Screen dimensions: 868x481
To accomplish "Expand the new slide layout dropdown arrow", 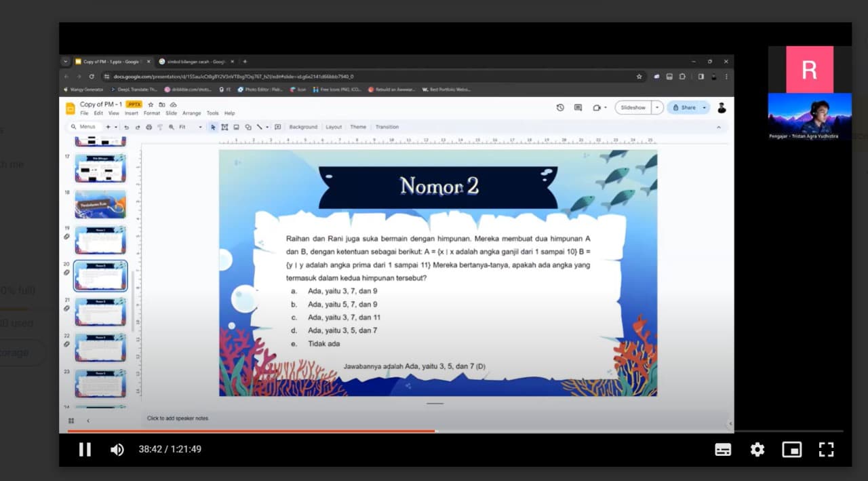I will click(x=116, y=127).
